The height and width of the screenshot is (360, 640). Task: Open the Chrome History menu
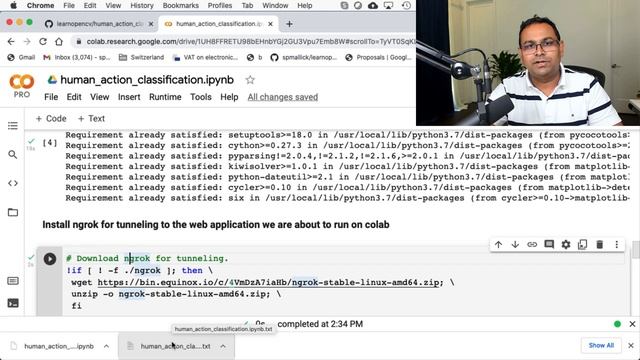click(x=142, y=6)
